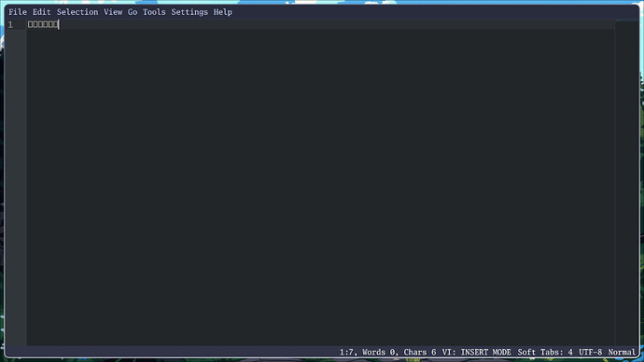
Task: Open the Selection menu
Action: click(77, 12)
